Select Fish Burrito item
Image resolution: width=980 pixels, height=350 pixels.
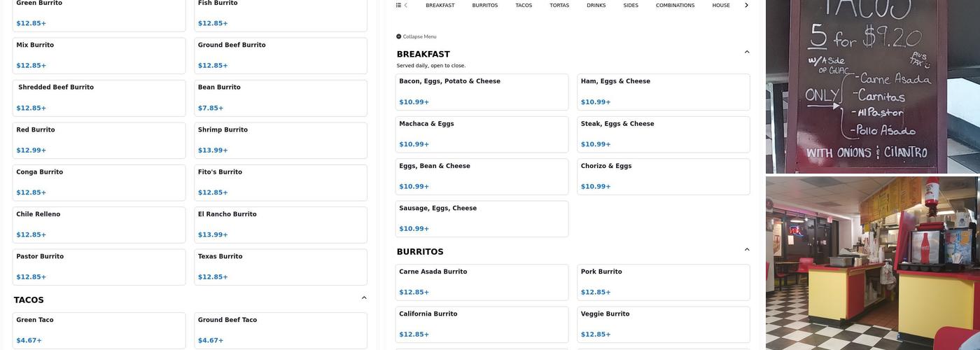[x=281, y=14]
